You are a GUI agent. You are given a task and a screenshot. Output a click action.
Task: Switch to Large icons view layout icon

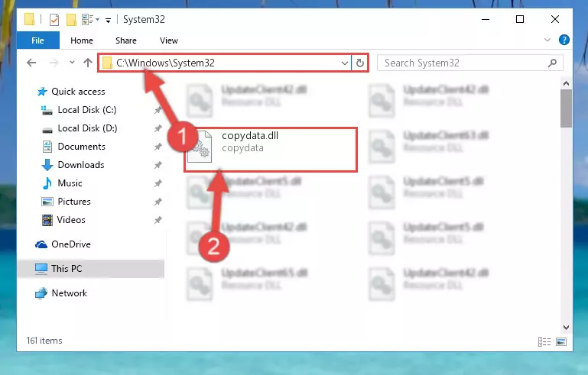pos(561,341)
